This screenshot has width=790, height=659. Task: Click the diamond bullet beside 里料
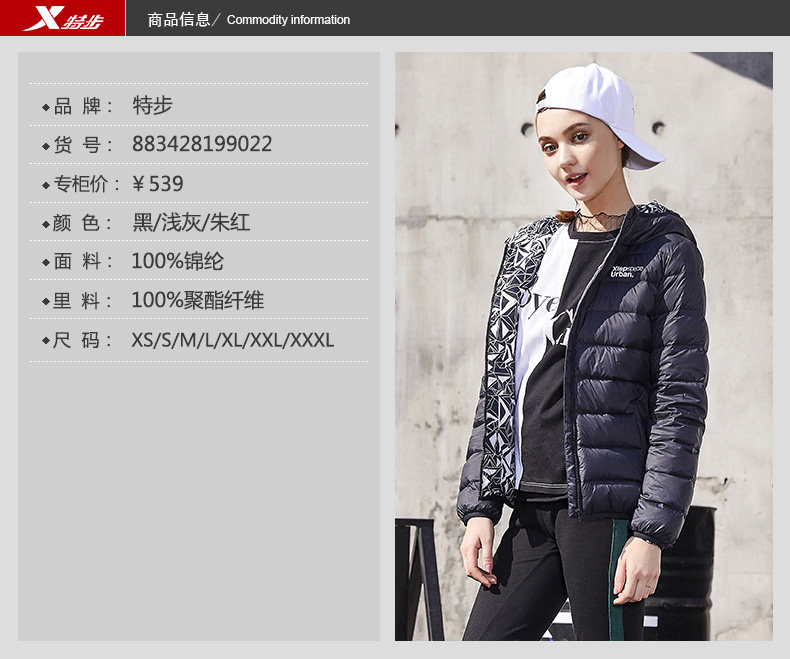(46, 302)
